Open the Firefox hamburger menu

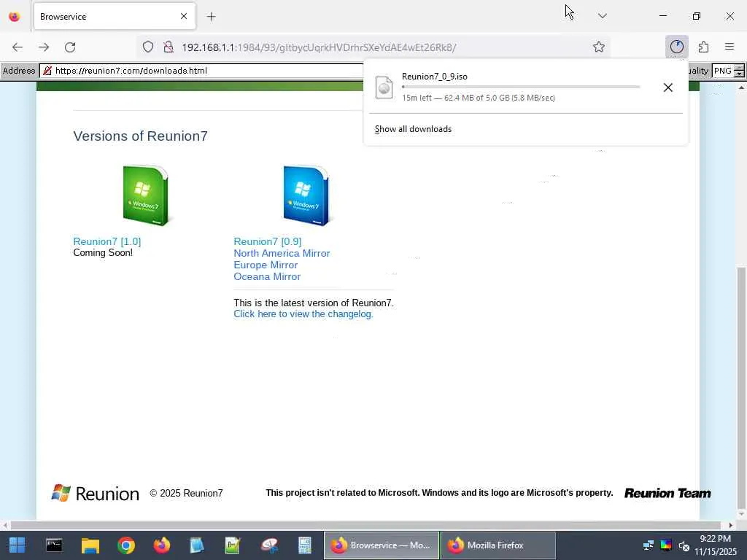(x=729, y=46)
